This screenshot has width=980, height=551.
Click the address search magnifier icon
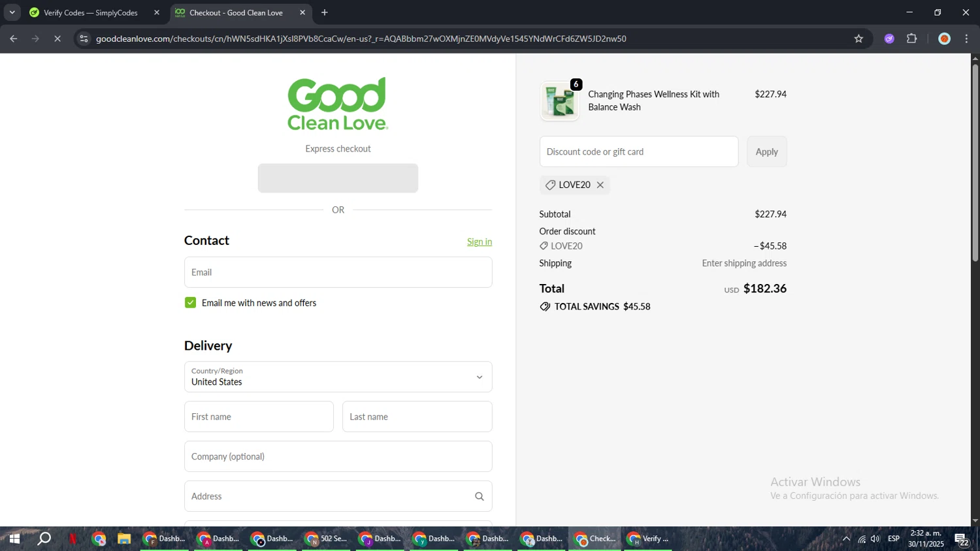tap(479, 496)
